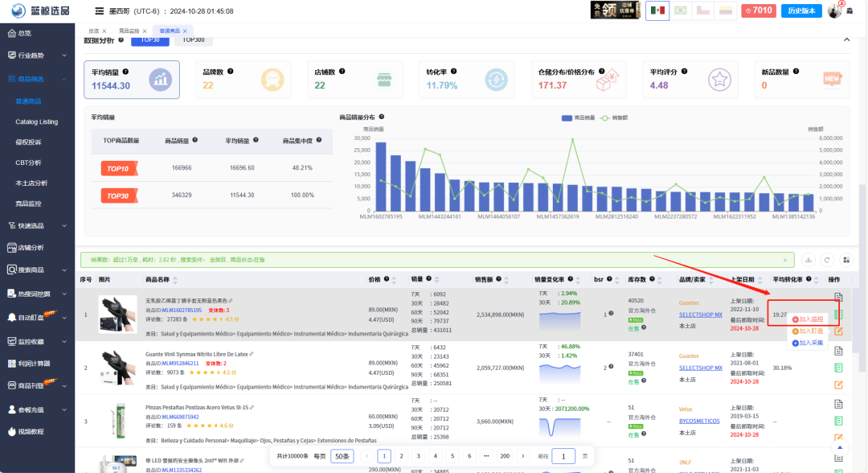Collapse the 商品筛选 sidebar menu
Image resolution: width=868 pixels, height=473 pixels.
click(x=37, y=79)
